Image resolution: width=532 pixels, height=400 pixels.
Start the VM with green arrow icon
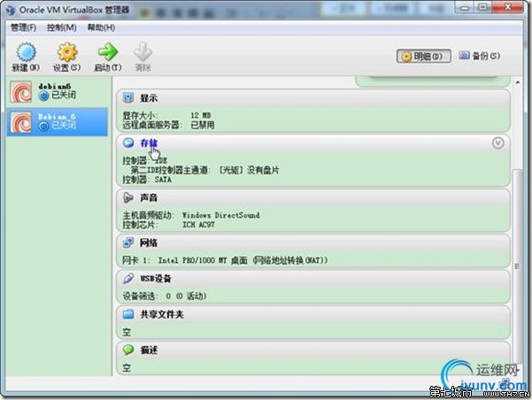108,52
